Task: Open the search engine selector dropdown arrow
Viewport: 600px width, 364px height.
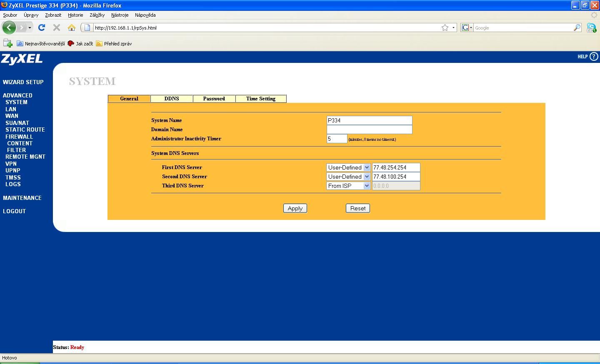Action: click(x=471, y=27)
